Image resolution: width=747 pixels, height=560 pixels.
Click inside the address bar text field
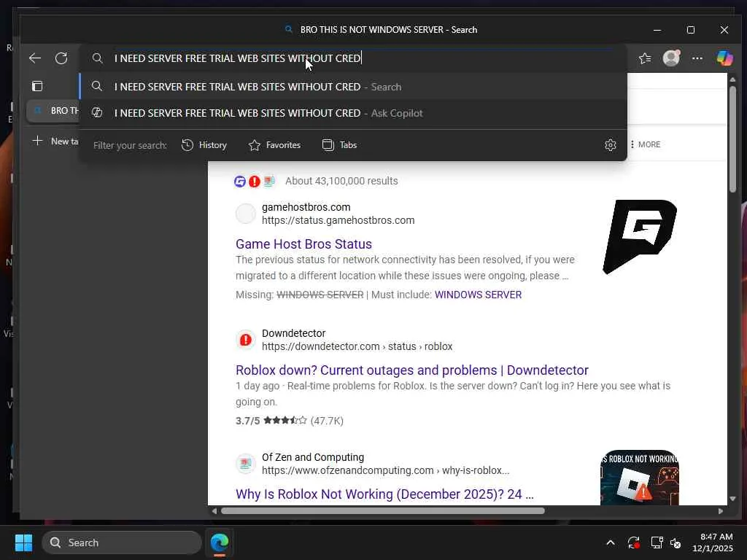coord(352,58)
